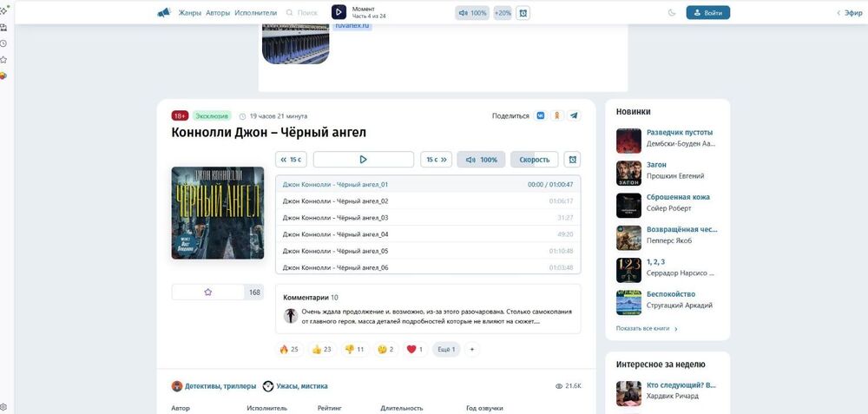Click the thinking face reaction with 2

tap(386, 349)
